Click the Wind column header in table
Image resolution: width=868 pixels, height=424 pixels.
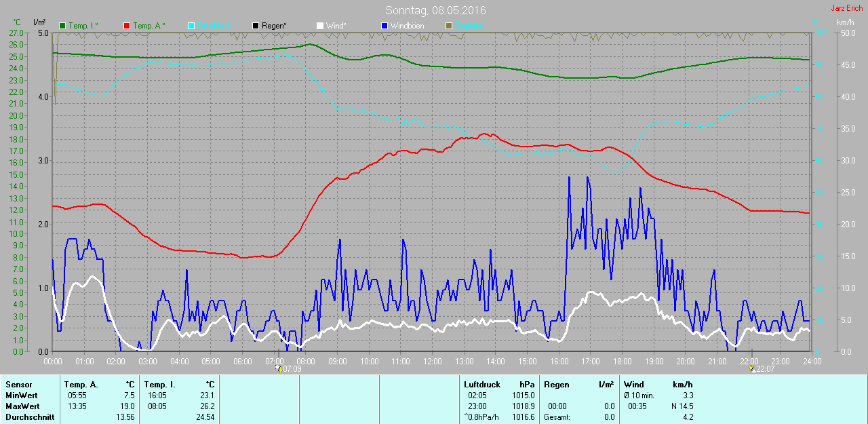coord(634,385)
